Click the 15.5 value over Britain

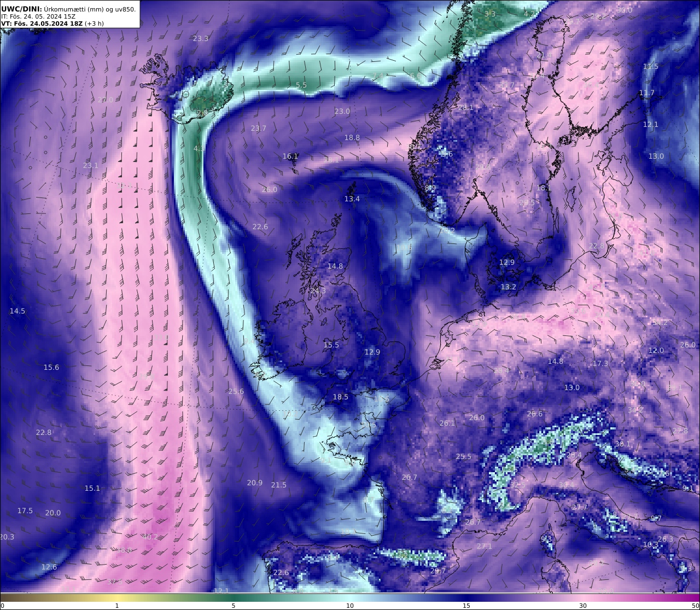click(x=331, y=345)
